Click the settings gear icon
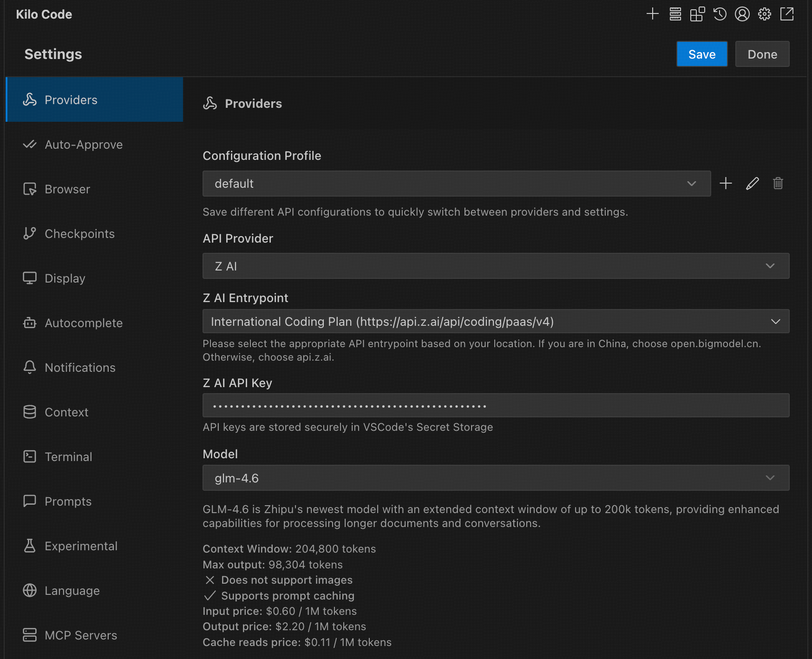 (x=764, y=14)
